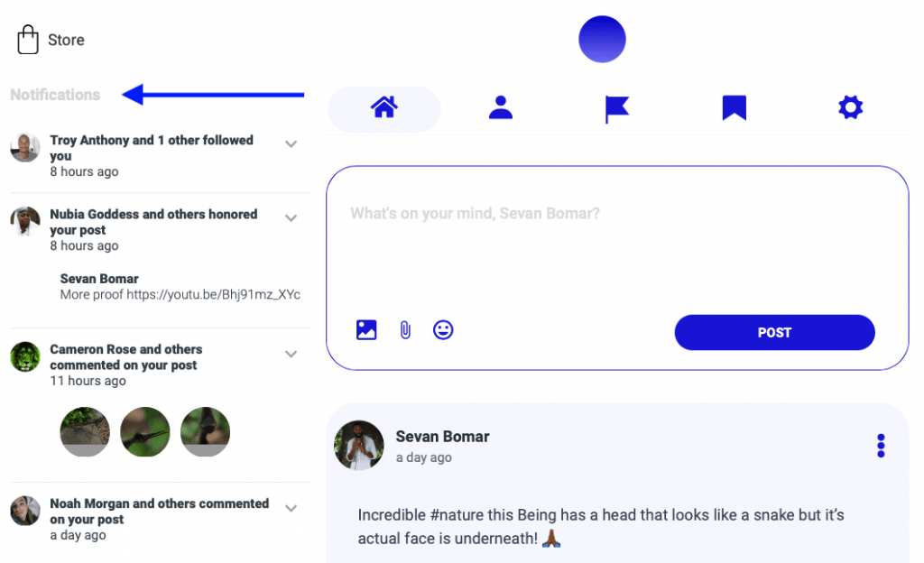Screen dimensions: 924x563
Task: Click into the What's on your mind field
Action: tap(617, 242)
